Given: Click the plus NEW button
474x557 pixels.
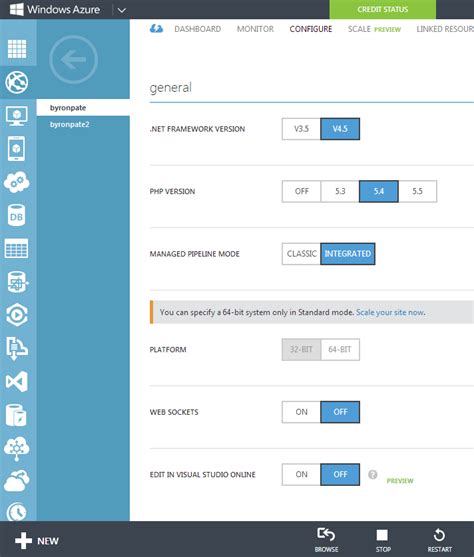Looking at the screenshot, I should point(37,541).
